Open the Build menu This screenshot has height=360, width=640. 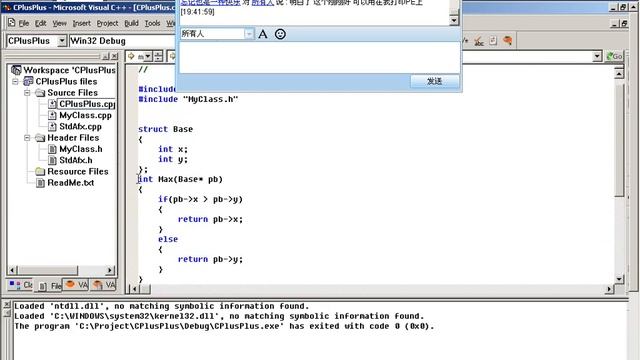tap(131, 23)
